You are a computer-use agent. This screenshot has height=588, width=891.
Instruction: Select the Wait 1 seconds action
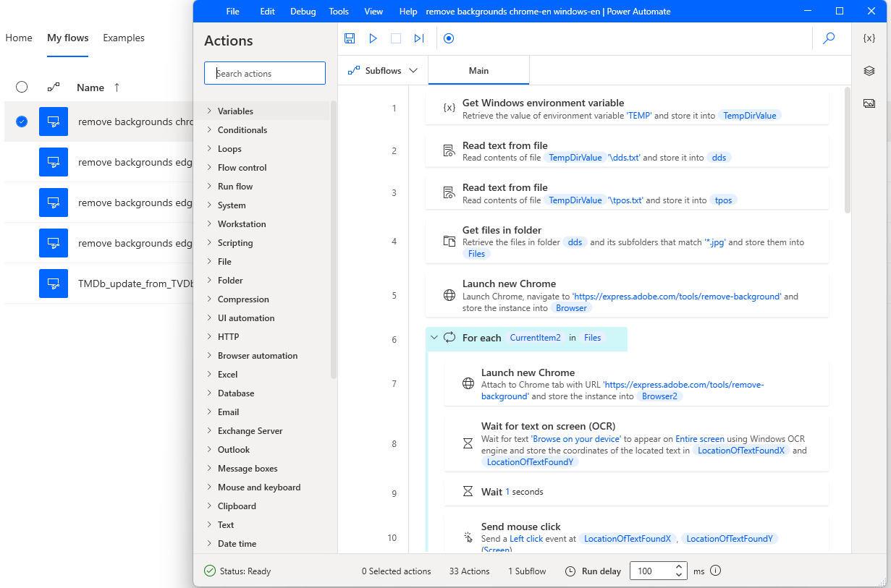636,492
